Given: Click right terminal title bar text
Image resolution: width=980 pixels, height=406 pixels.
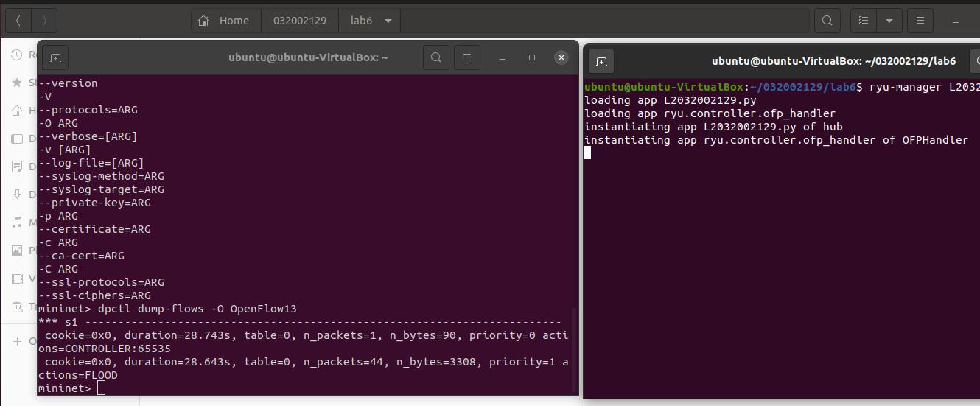Looking at the screenshot, I should (833, 61).
